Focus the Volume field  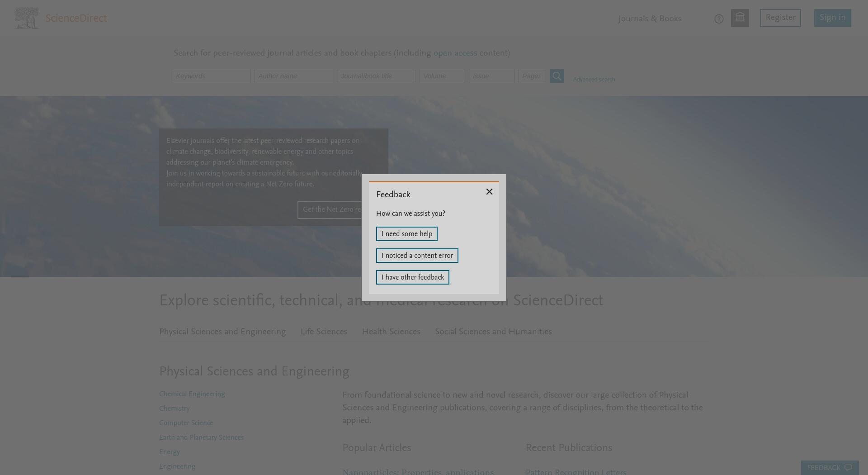442,76
